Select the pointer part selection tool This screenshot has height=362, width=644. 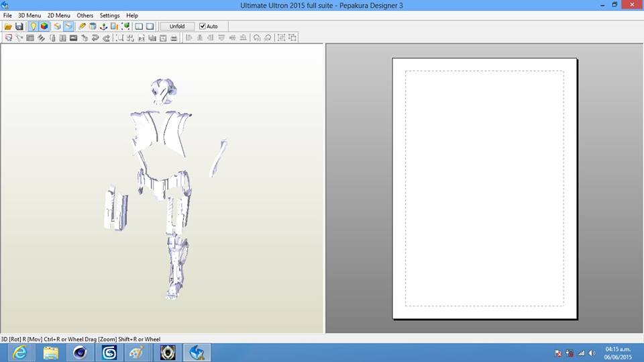pyautogui.click(x=8, y=38)
